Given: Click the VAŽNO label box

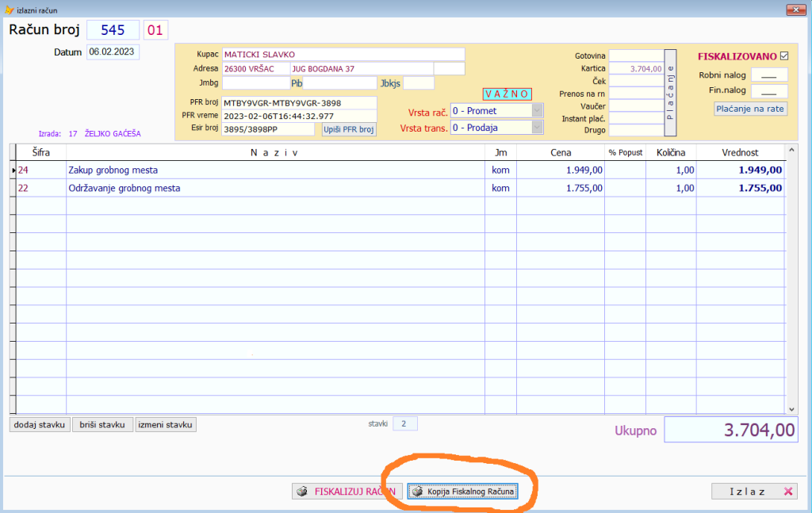Looking at the screenshot, I should (x=507, y=94).
